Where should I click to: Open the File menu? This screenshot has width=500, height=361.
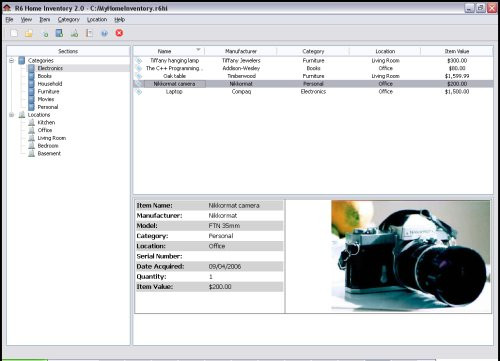(x=9, y=20)
